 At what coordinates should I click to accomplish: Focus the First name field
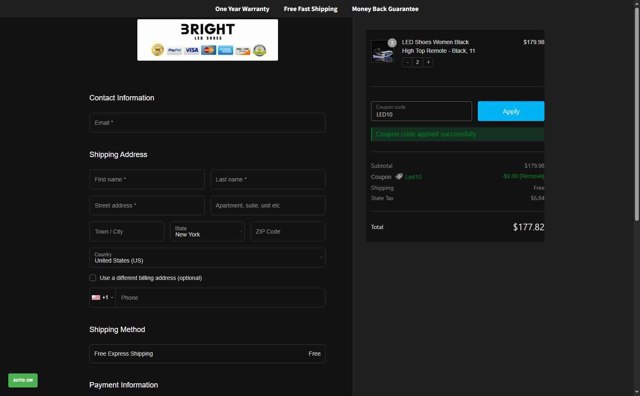click(x=147, y=179)
